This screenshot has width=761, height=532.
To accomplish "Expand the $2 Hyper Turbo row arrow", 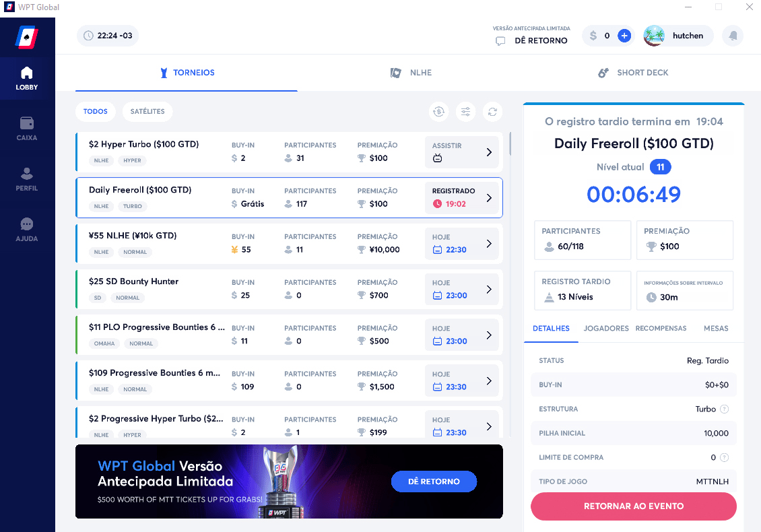I will (x=489, y=152).
